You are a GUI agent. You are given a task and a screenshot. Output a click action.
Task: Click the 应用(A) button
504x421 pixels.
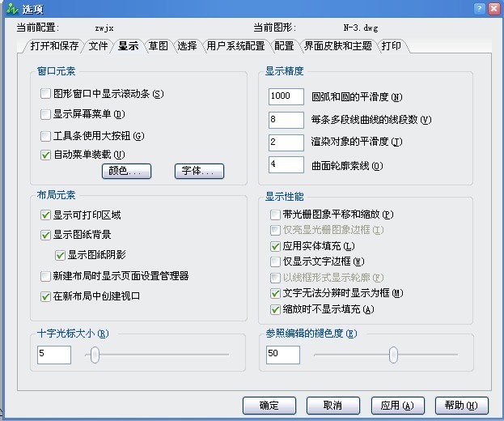coord(397,406)
